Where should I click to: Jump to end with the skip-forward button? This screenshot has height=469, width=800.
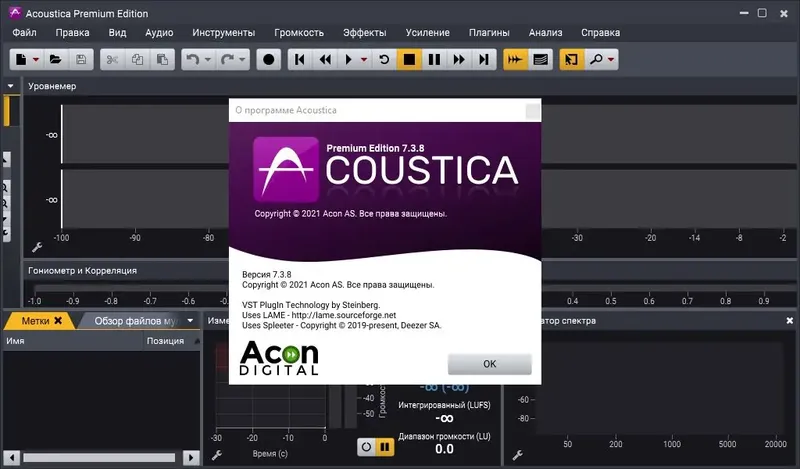[484, 60]
